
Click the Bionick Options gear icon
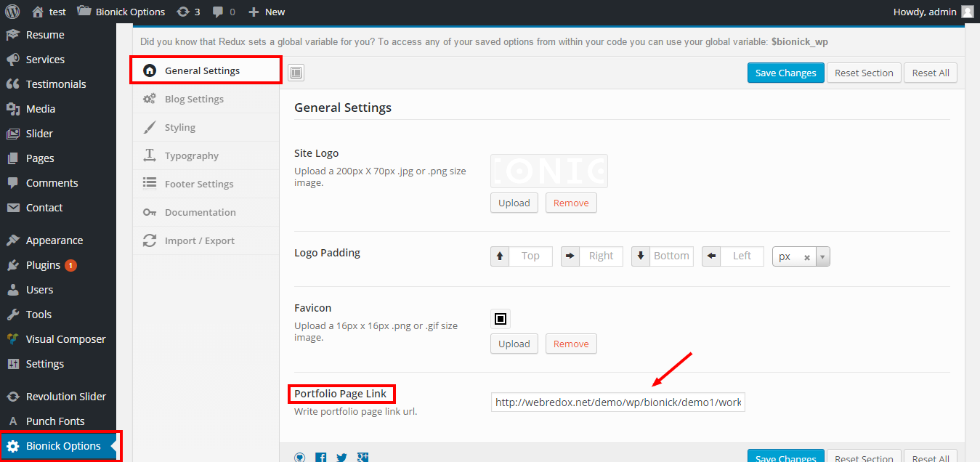[13, 446]
